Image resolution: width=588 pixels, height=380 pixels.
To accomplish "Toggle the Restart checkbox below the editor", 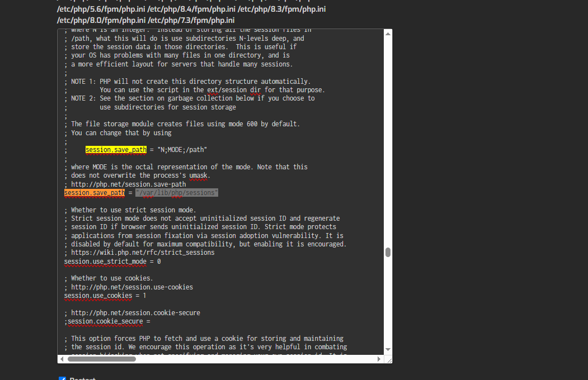I will tap(63, 379).
